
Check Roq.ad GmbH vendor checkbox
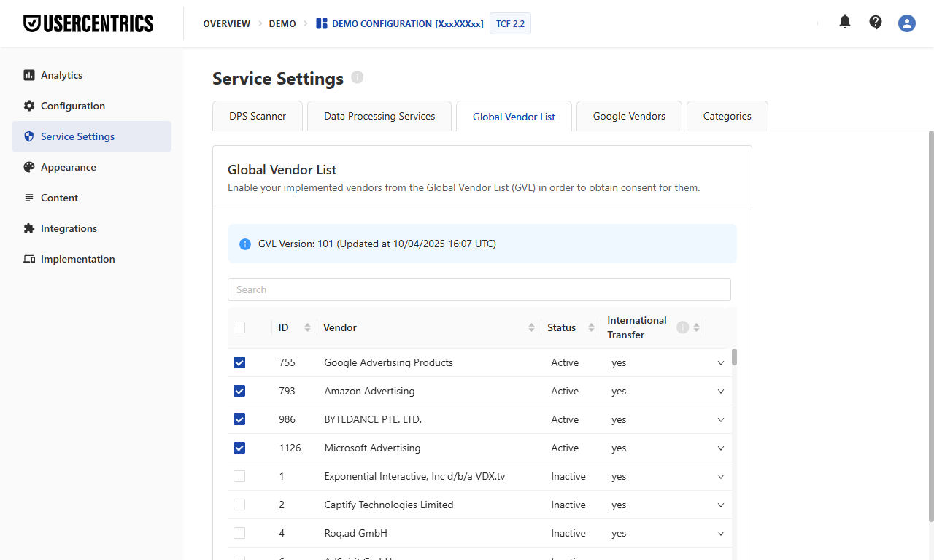coord(239,533)
